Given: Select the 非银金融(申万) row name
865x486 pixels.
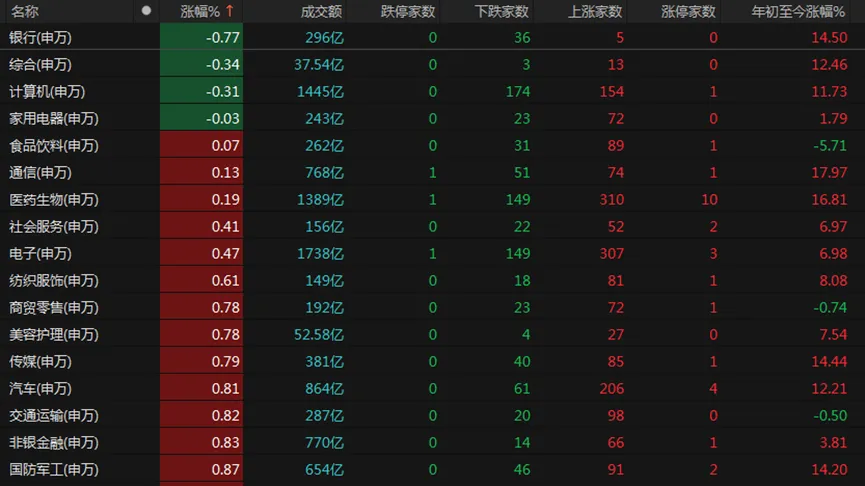Looking at the screenshot, I should 54,443.
